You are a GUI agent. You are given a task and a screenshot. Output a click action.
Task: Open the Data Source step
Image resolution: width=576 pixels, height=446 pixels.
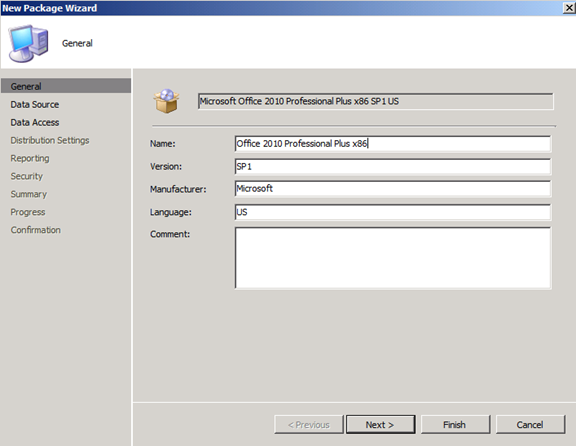tap(35, 104)
